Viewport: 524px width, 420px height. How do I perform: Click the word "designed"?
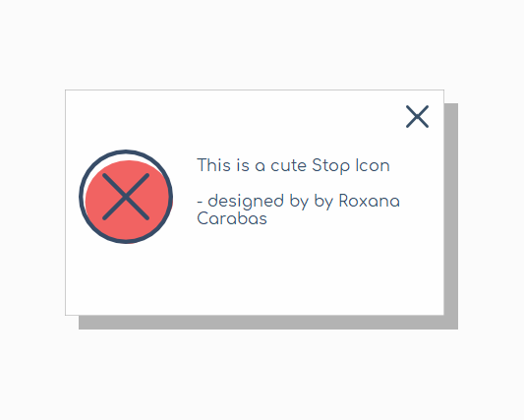(x=246, y=202)
